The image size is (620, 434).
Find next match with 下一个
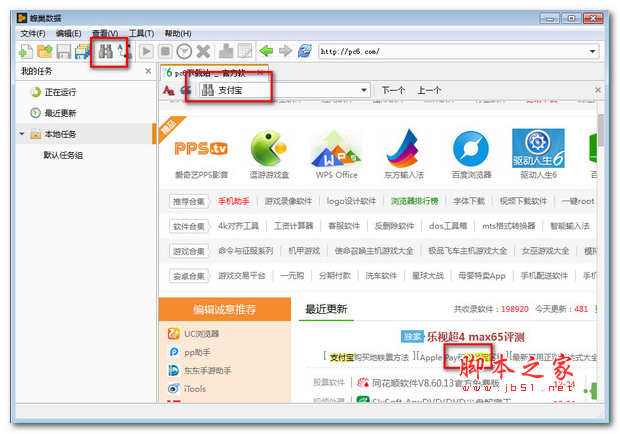[x=393, y=90]
